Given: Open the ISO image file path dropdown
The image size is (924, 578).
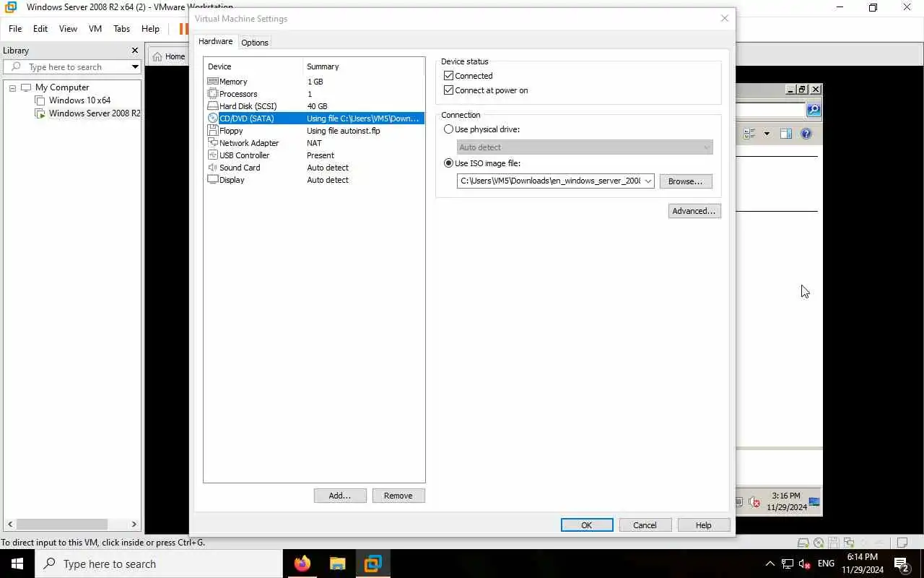Looking at the screenshot, I should tap(648, 181).
